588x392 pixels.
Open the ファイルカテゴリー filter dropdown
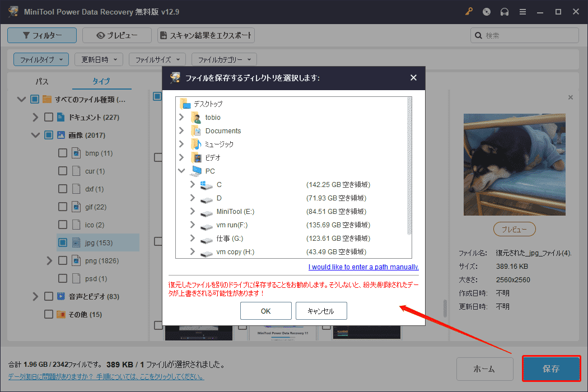[x=224, y=59]
